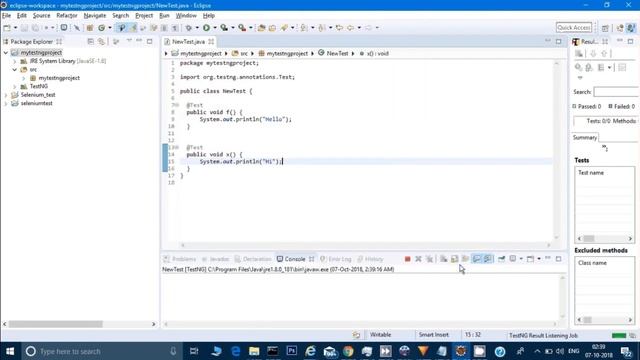Collapse the src folder node
The image size is (640, 360).
(15, 70)
